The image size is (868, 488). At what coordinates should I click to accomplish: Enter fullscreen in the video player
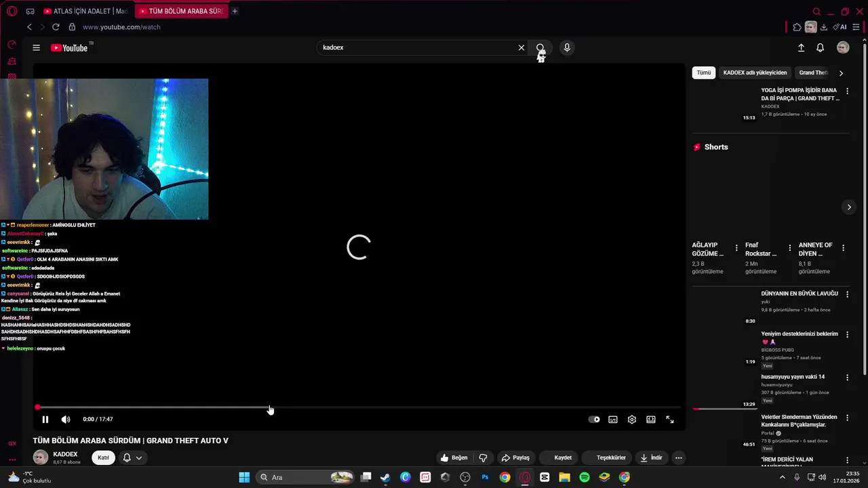[x=669, y=420]
